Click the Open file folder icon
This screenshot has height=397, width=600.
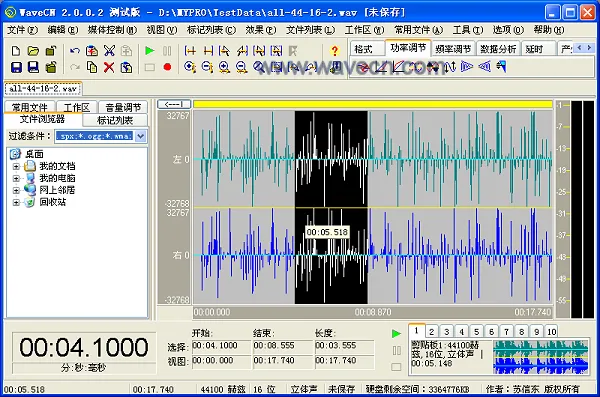[x=33, y=51]
